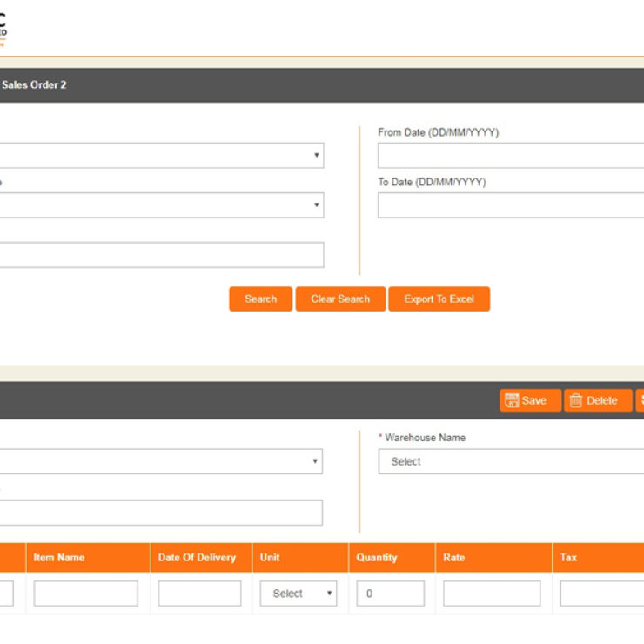This screenshot has height=644, width=644.
Task: Open the dropdown left of Warehouse Name
Action: tap(161, 461)
